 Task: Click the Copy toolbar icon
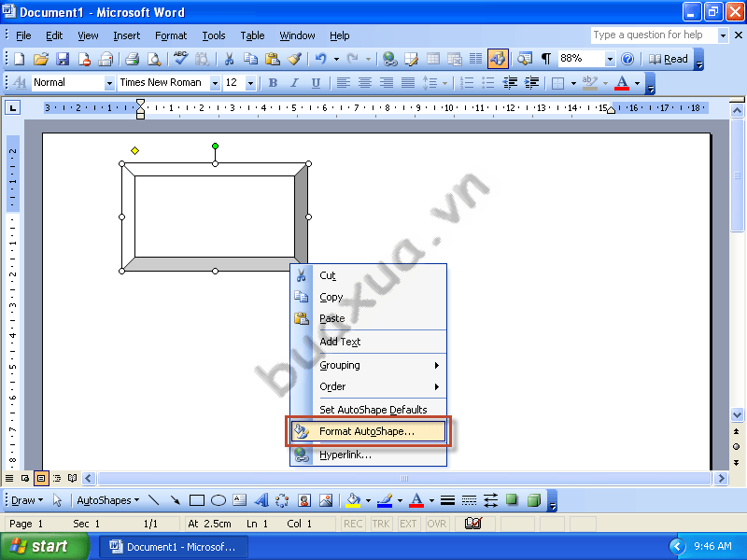click(250, 59)
